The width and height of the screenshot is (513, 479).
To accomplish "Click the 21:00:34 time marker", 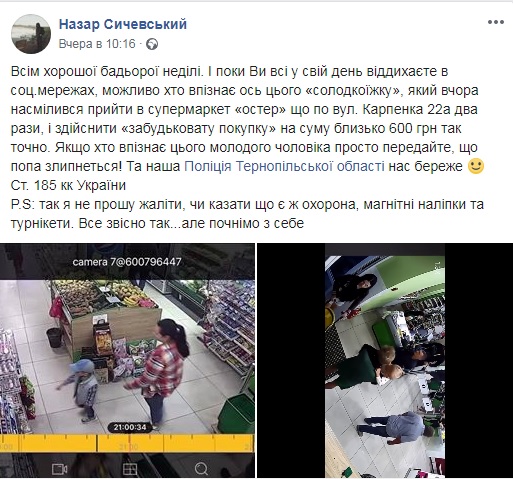I will tap(130, 427).
